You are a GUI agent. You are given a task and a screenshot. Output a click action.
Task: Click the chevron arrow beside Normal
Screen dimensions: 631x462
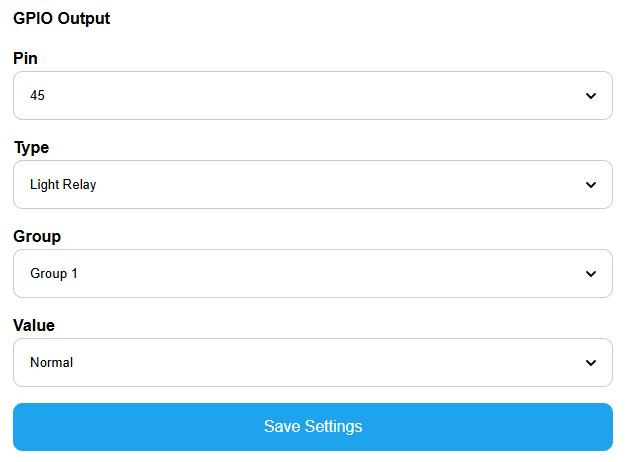click(x=591, y=363)
